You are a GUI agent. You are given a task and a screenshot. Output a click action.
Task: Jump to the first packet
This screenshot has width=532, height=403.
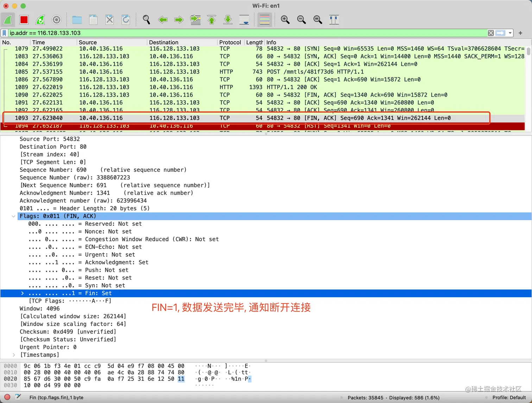(211, 20)
